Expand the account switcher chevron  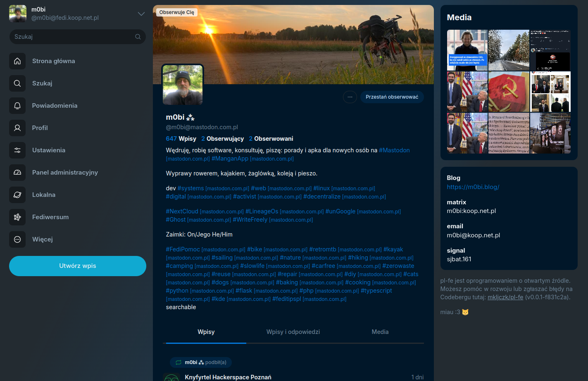point(141,14)
